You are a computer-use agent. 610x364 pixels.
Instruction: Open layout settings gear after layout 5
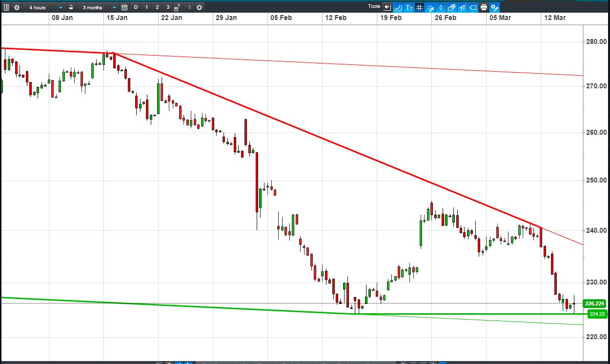tap(199, 7)
